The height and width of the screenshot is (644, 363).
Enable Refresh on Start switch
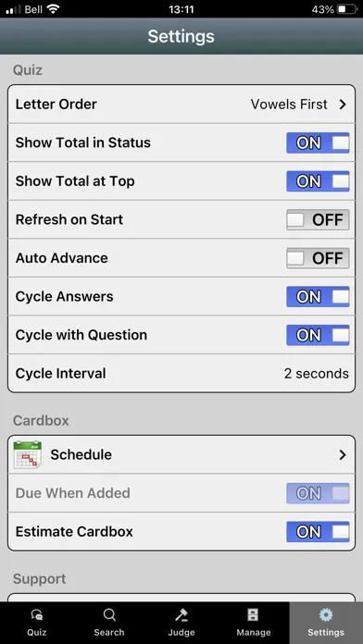click(318, 219)
